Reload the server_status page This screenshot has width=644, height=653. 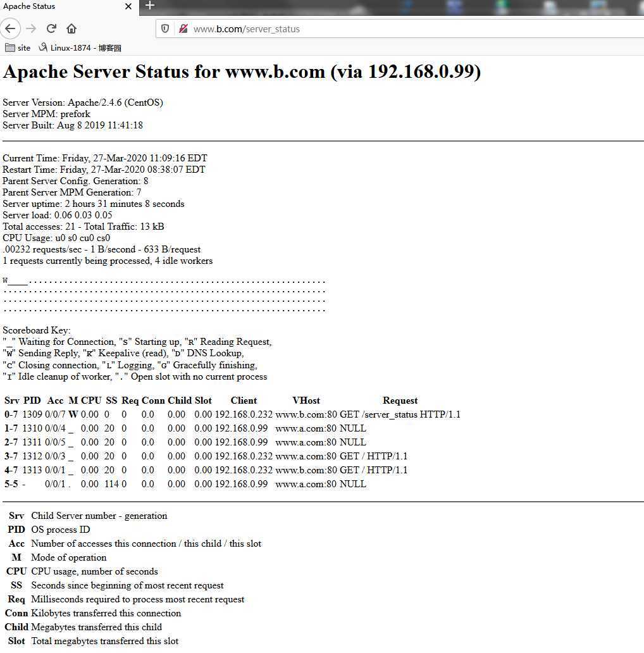point(51,28)
